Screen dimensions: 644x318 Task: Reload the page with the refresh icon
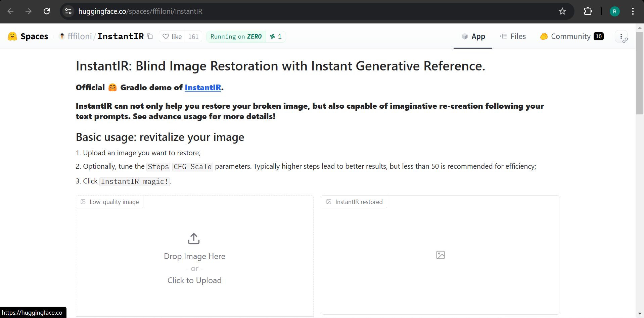click(x=47, y=11)
